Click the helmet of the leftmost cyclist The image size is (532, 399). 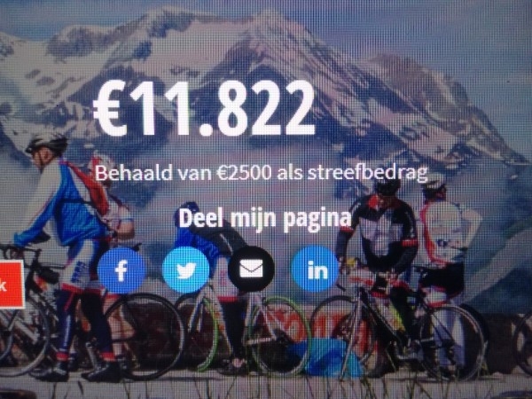[46, 144]
